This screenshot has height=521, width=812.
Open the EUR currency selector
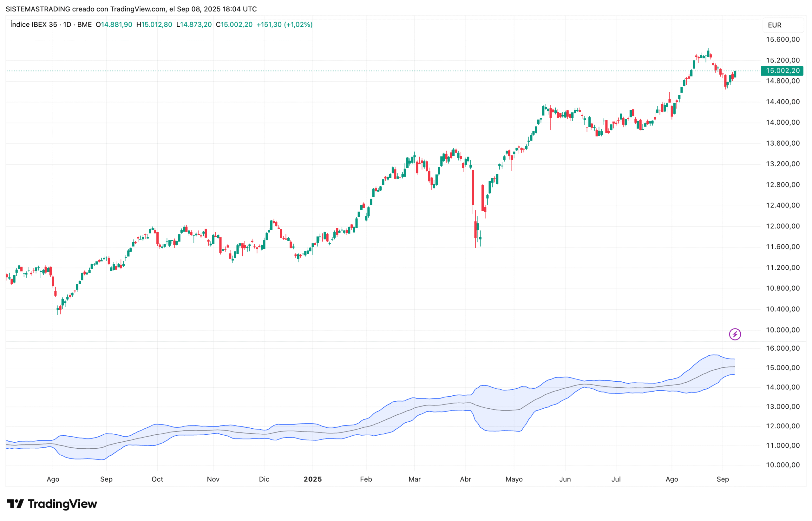pos(775,25)
